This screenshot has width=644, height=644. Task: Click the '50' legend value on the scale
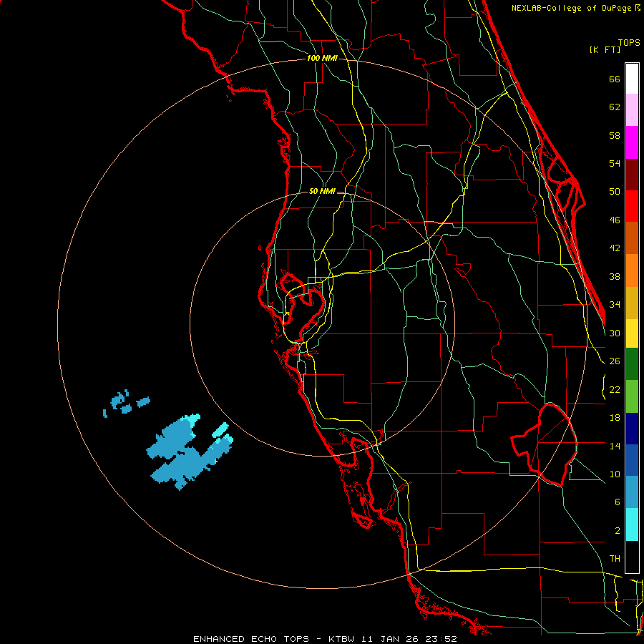tap(615, 191)
